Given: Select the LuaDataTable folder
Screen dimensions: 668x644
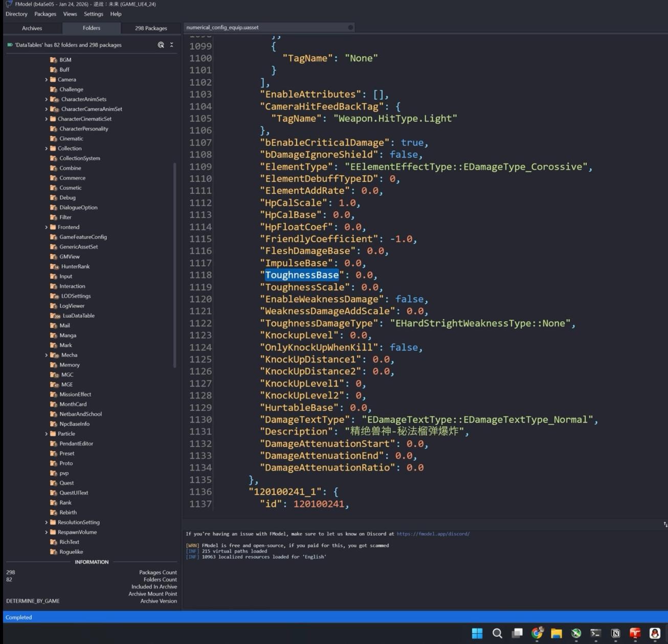Looking at the screenshot, I should [x=78, y=316].
